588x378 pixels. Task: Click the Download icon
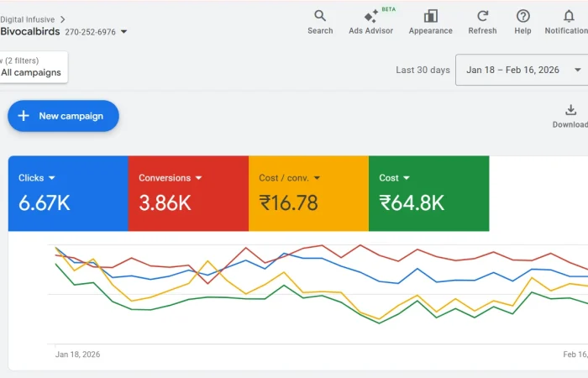tap(570, 110)
